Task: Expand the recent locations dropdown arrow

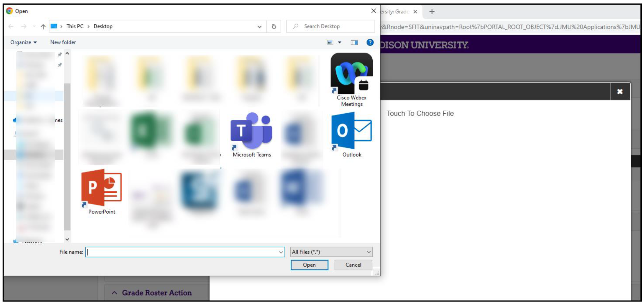Action: (34, 26)
